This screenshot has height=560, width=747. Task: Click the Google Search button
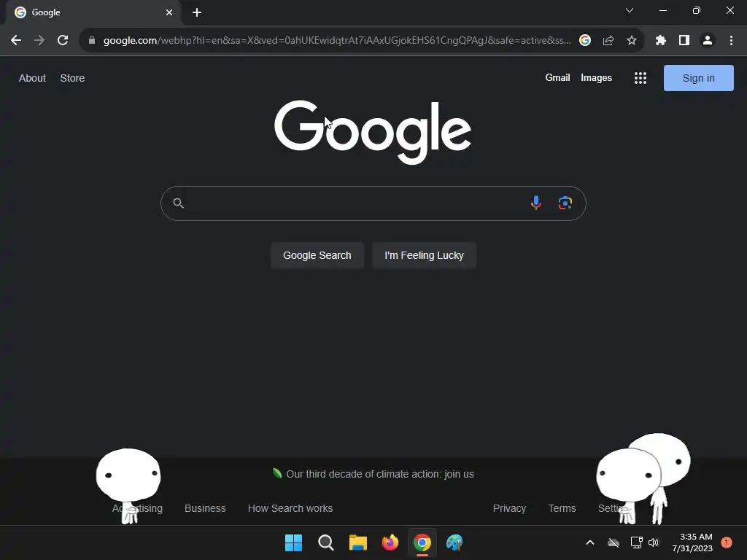pos(317,255)
